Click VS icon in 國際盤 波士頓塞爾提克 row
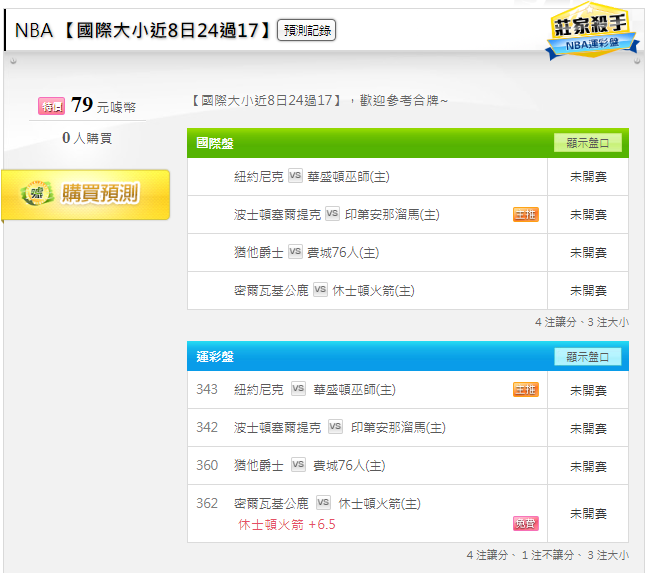The image size is (646, 573). tap(332, 214)
